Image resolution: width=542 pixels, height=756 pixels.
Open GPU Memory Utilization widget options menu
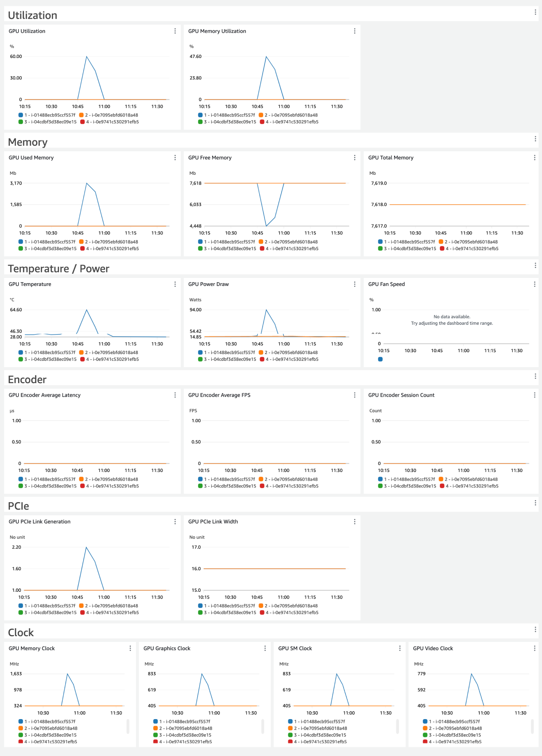(355, 31)
